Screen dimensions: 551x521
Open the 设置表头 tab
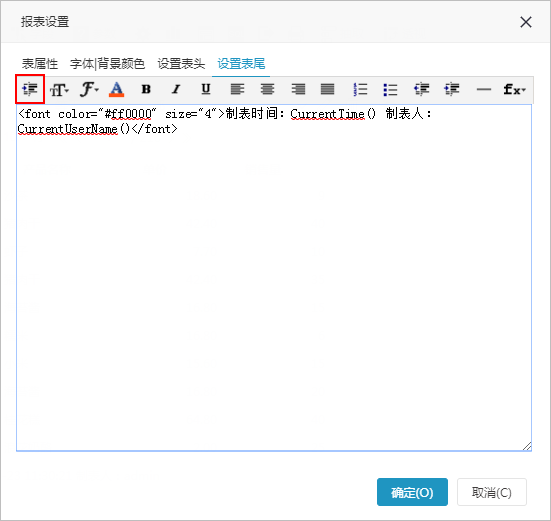tap(181, 64)
